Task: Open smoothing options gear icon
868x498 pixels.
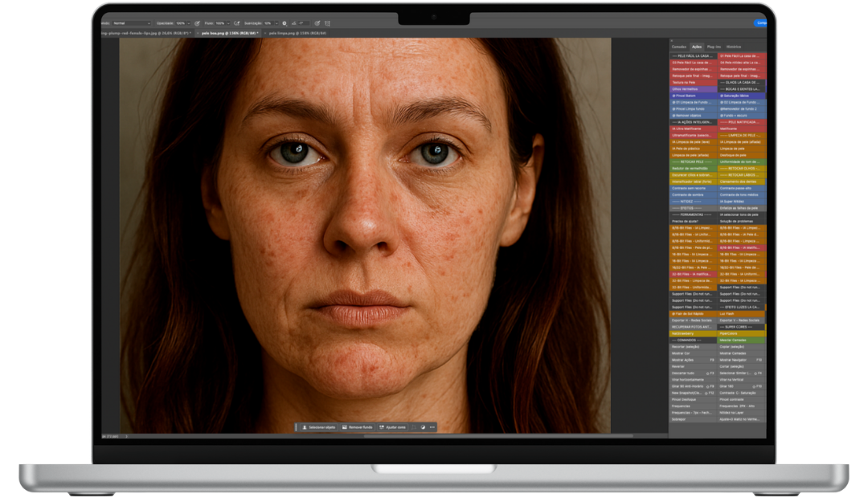Action: (x=285, y=23)
